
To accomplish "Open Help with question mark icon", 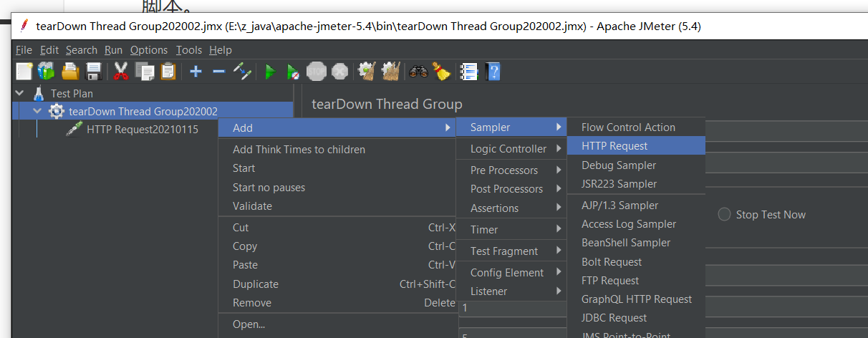I will [x=493, y=71].
